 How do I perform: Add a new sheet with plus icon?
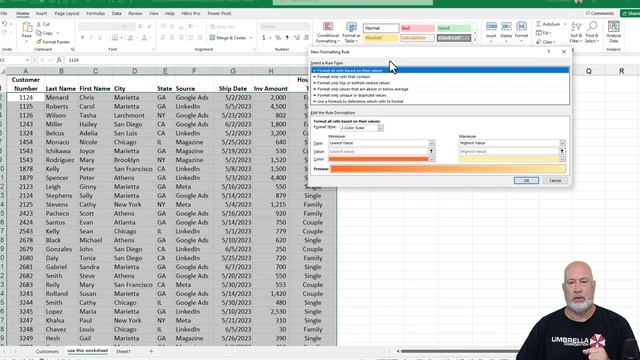pos(151,351)
